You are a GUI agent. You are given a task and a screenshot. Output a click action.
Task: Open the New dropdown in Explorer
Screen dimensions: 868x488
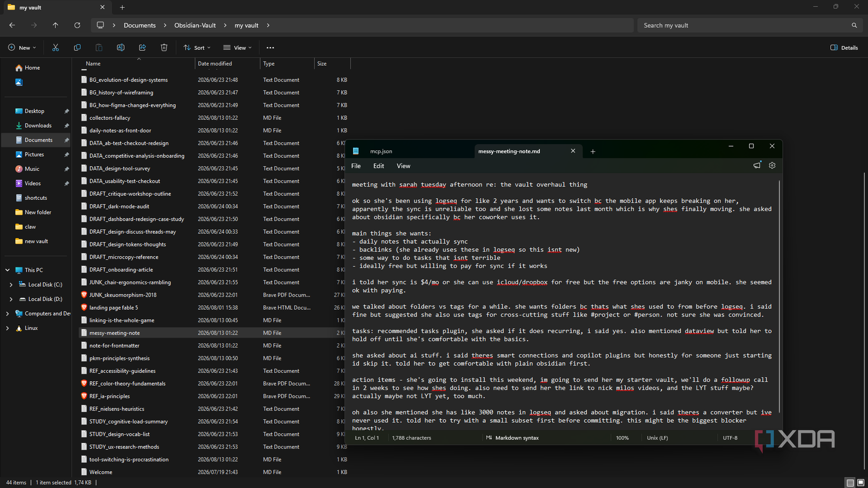pyautogui.click(x=22, y=48)
